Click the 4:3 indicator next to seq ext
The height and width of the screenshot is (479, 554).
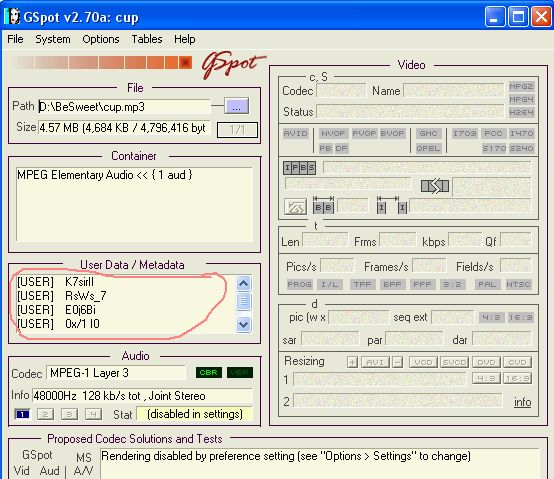coord(491,318)
